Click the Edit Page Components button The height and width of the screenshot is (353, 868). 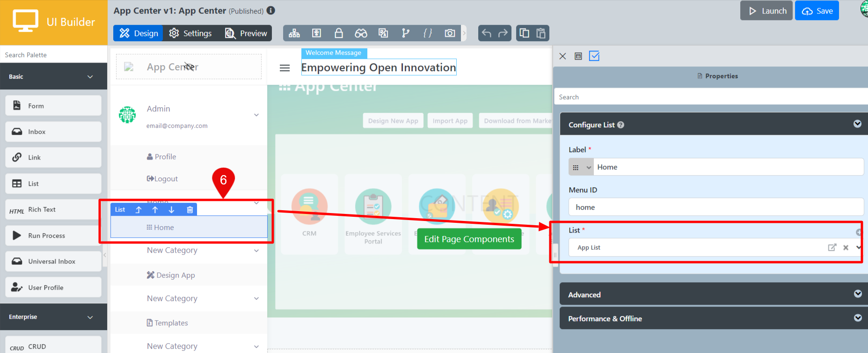(469, 239)
